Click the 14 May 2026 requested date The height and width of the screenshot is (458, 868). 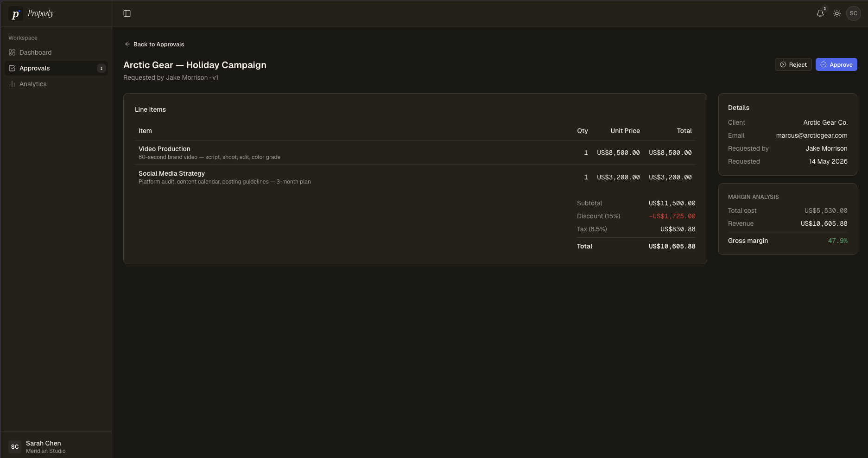[828, 161]
